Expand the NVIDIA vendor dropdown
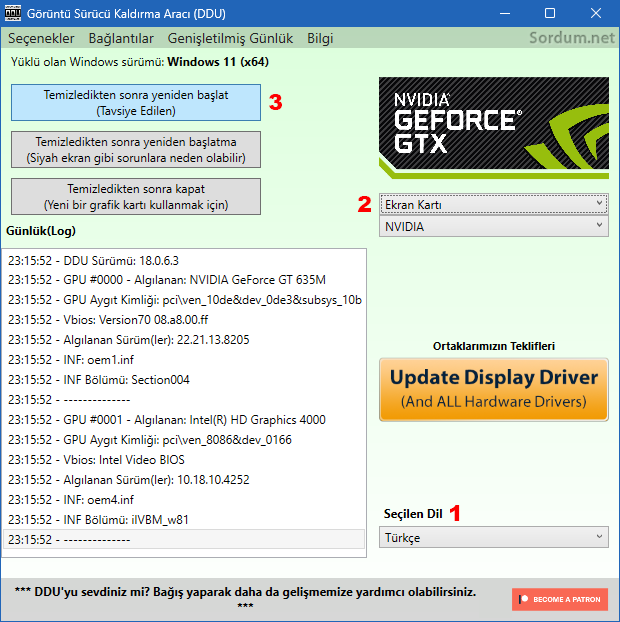Viewport: 620px width, 622px height. tap(493, 227)
